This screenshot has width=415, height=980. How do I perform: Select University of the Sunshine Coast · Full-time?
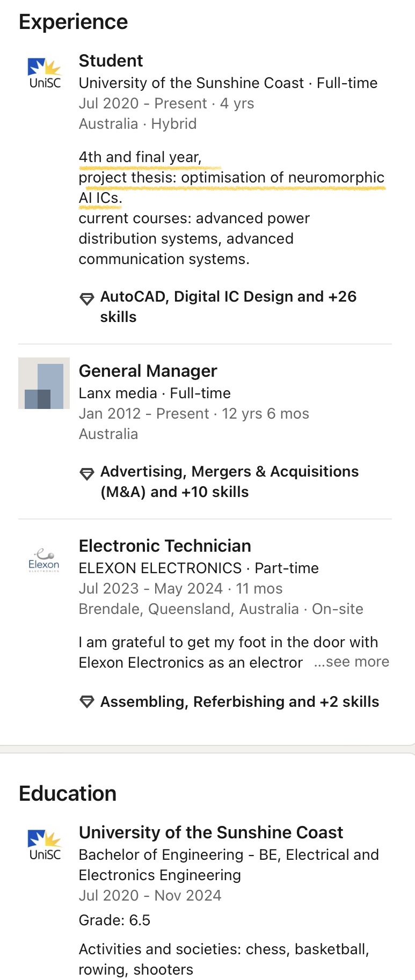[x=228, y=83]
